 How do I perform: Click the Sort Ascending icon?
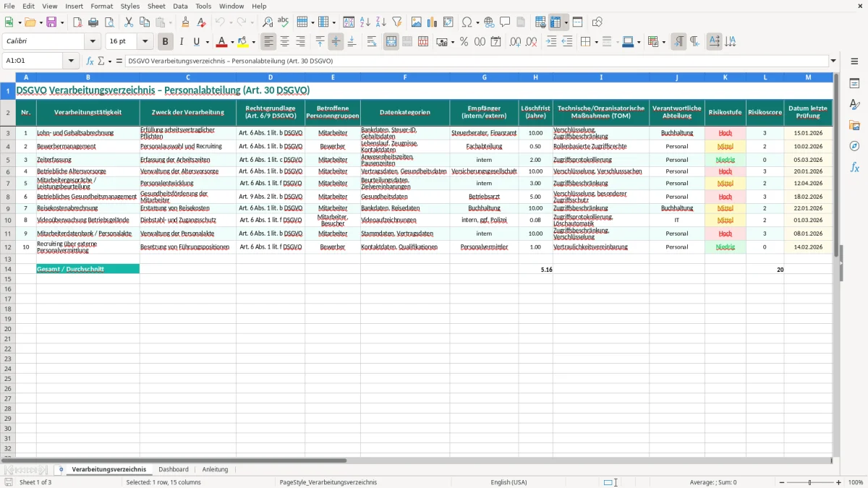(365, 22)
